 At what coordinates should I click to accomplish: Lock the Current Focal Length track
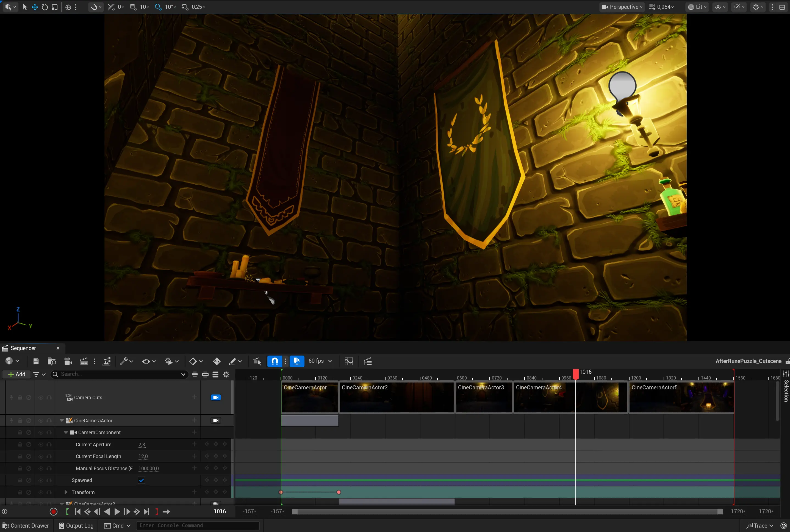tap(20, 456)
